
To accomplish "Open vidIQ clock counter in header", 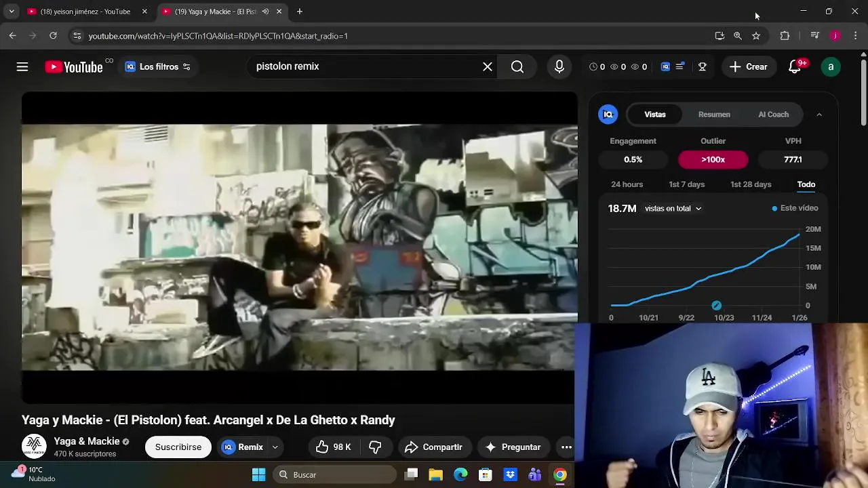I will 597,66.
